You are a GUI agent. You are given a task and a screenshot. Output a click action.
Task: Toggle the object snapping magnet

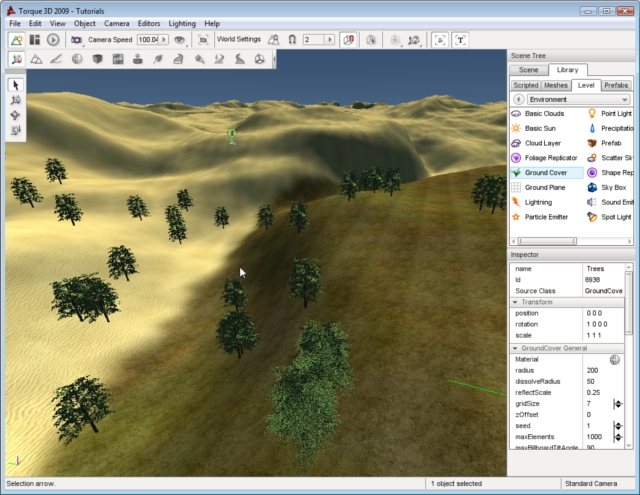[x=291, y=40]
